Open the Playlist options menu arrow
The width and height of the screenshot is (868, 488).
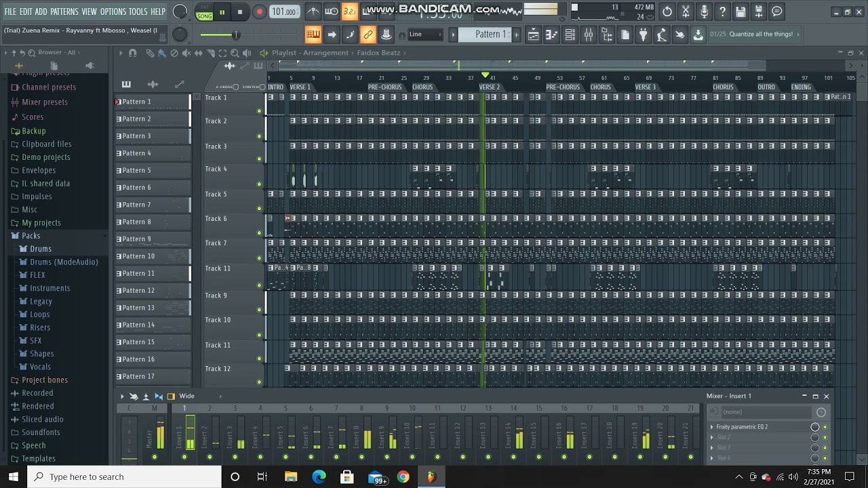(x=120, y=53)
